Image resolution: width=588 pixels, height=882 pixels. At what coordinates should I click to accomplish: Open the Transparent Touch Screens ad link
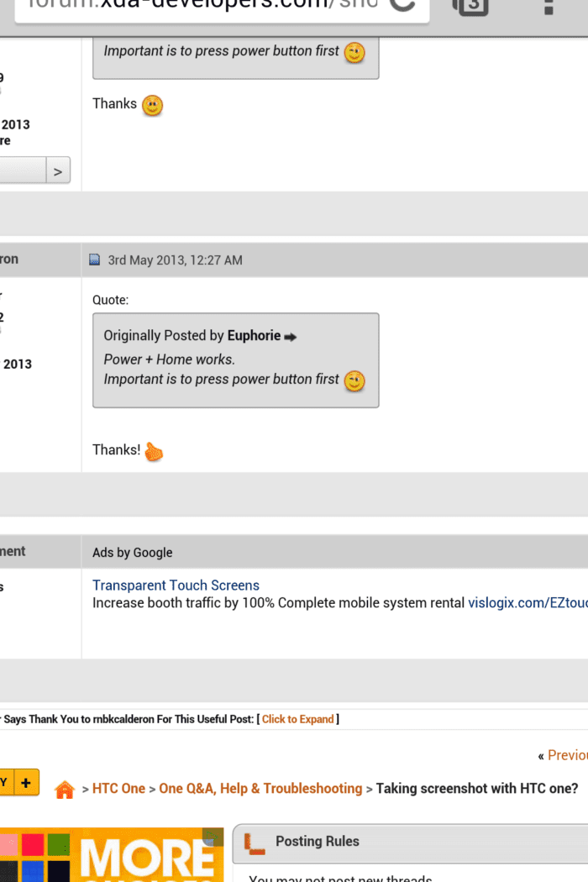pyautogui.click(x=176, y=585)
